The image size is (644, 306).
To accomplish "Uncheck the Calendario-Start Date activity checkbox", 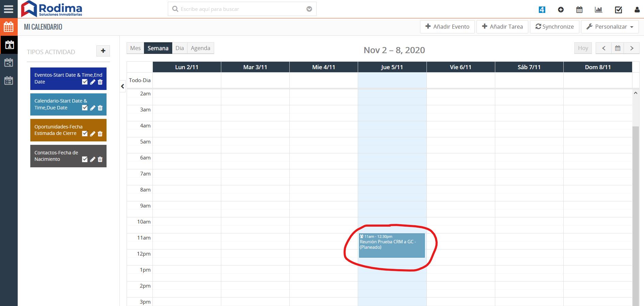I will (85, 108).
